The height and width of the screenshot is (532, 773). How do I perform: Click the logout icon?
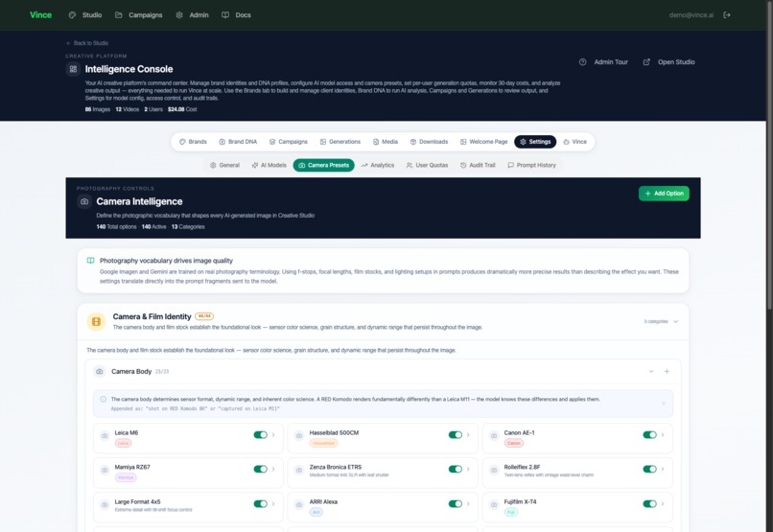coord(727,14)
